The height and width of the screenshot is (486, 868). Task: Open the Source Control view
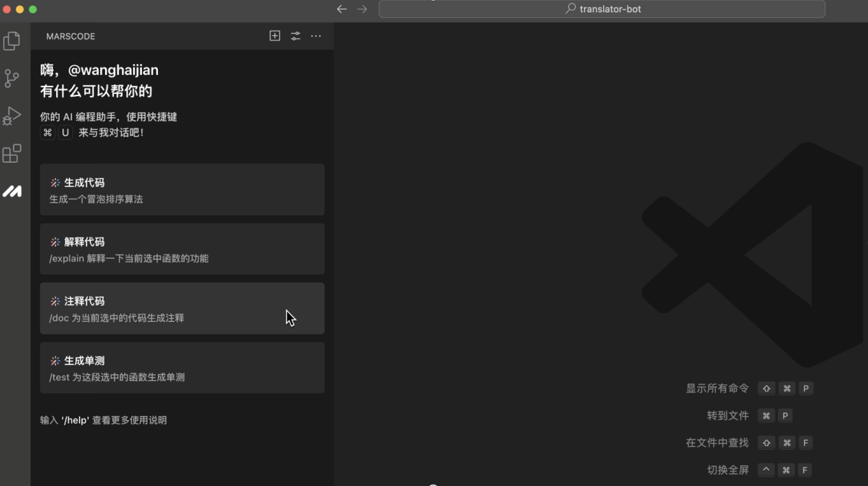pos(12,78)
